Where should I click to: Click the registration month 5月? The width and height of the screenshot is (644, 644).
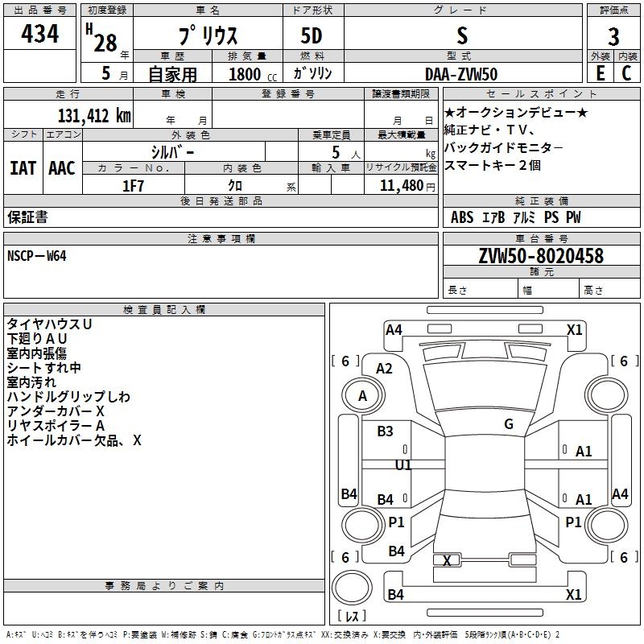[114, 73]
